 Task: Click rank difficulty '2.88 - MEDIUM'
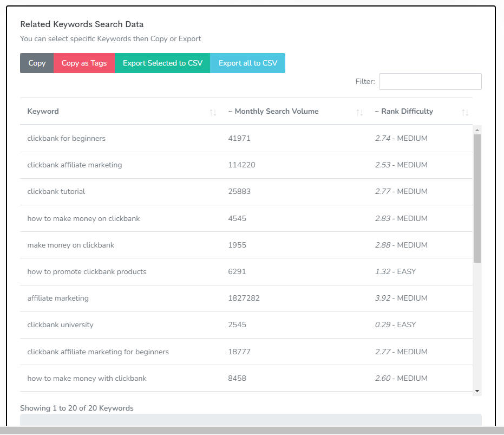pos(401,245)
